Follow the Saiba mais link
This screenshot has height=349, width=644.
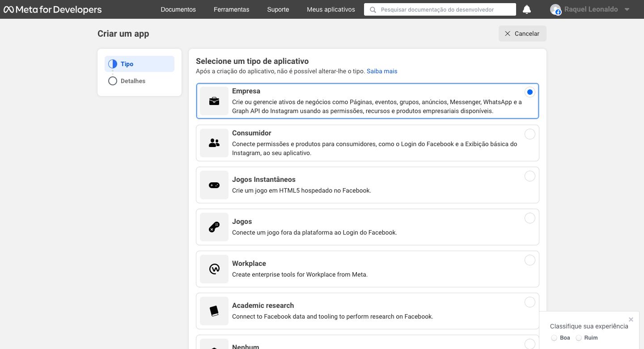(382, 71)
